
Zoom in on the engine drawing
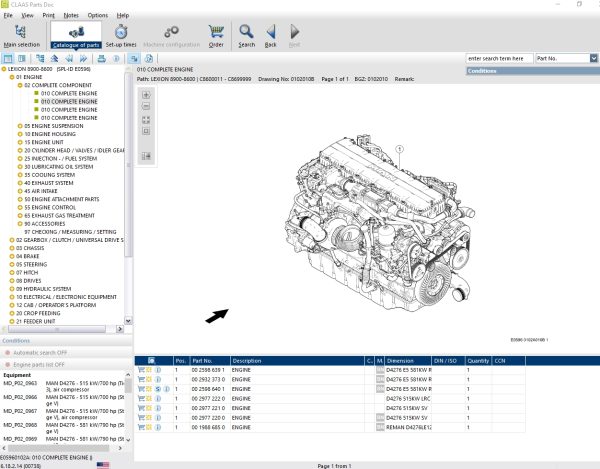pyautogui.click(x=146, y=94)
